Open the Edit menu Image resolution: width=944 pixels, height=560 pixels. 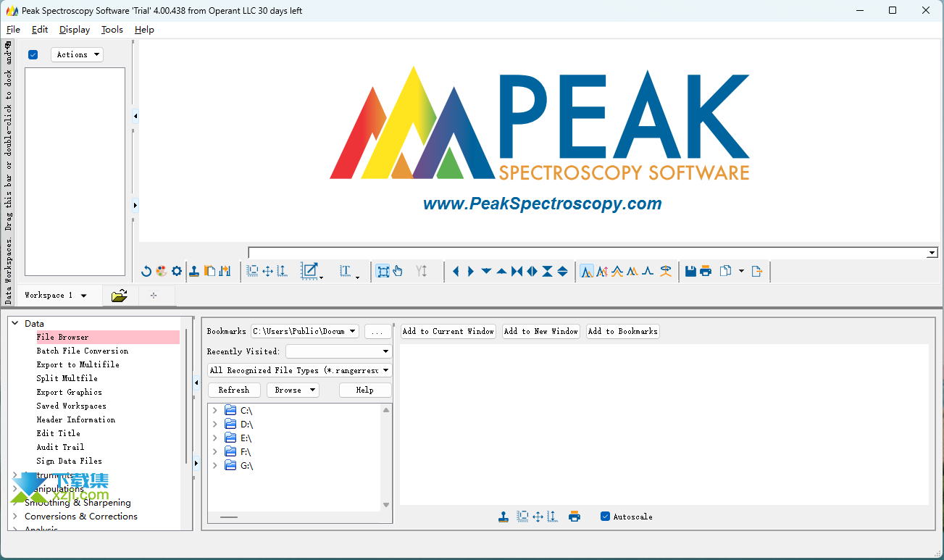click(40, 30)
